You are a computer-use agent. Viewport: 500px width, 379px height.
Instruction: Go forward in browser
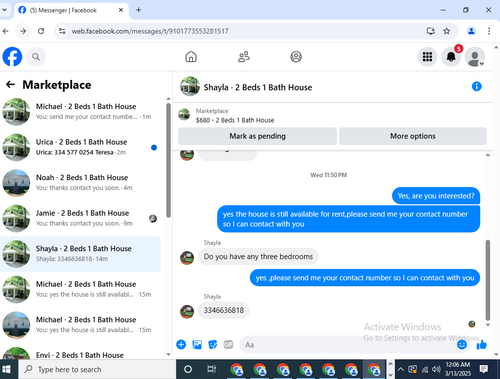pyautogui.click(x=23, y=31)
